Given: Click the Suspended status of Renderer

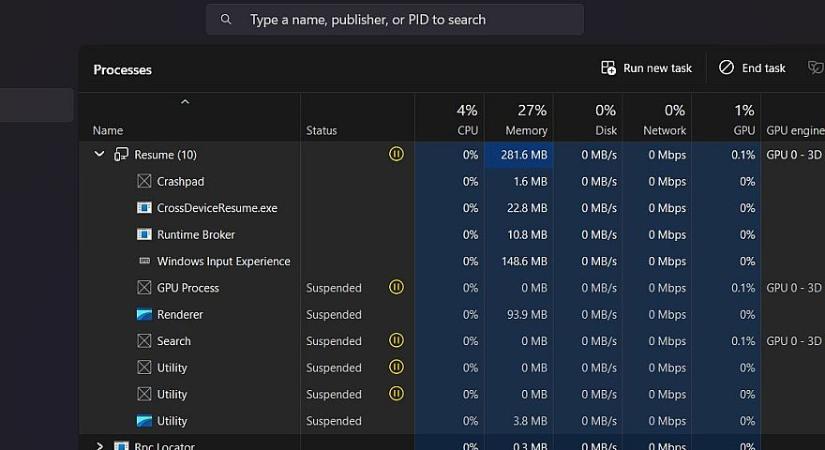Looking at the screenshot, I should pos(334,314).
